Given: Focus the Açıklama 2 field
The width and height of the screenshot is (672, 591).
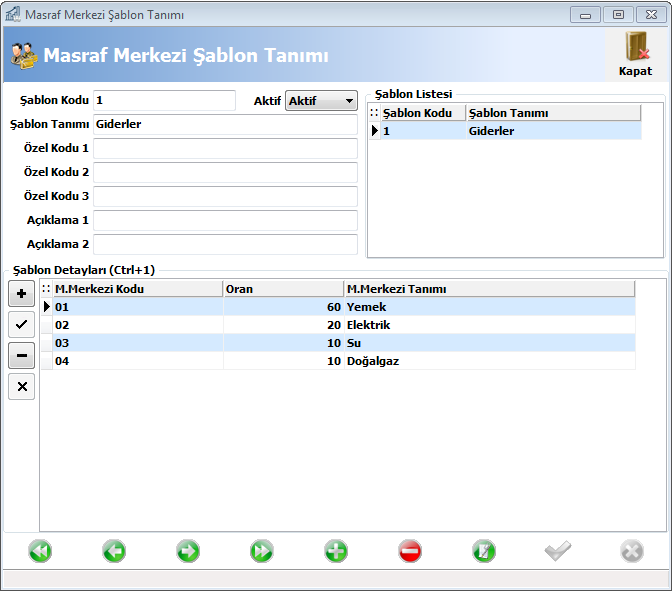Looking at the screenshot, I should tap(225, 244).
